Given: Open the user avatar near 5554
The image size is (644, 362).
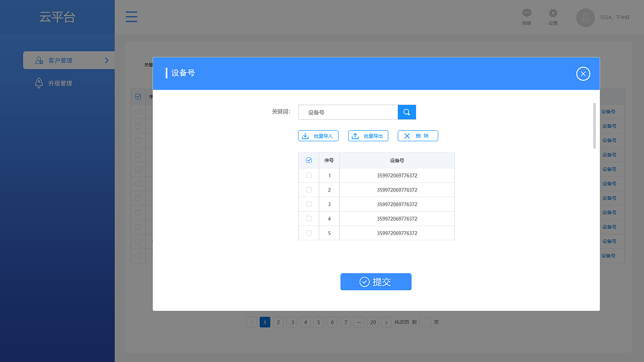Looking at the screenshot, I should (585, 18).
